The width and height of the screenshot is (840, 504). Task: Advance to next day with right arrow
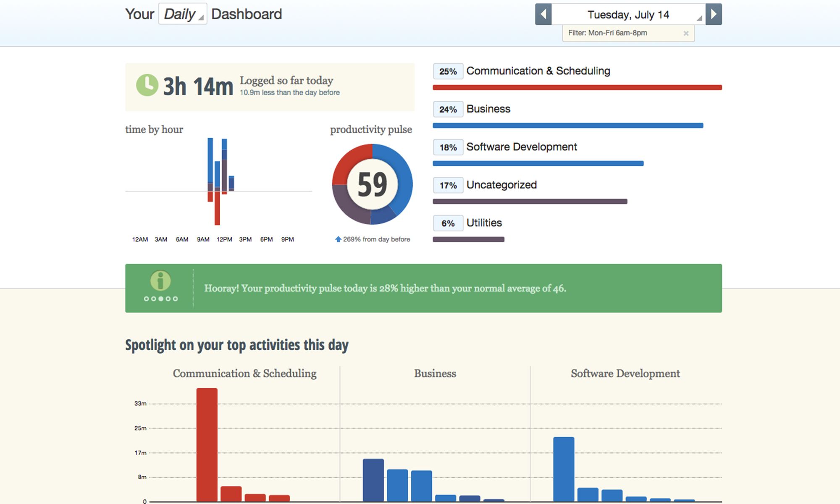coord(714,14)
